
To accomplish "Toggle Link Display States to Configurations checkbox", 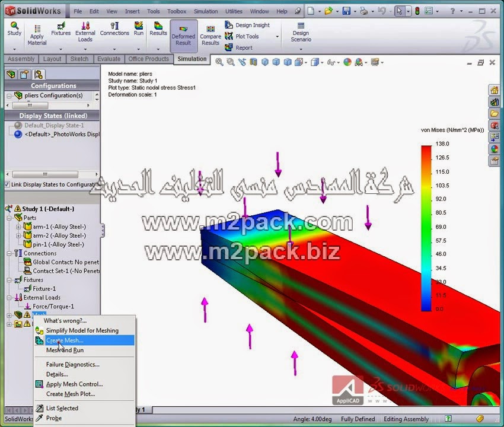I will (x=7, y=184).
